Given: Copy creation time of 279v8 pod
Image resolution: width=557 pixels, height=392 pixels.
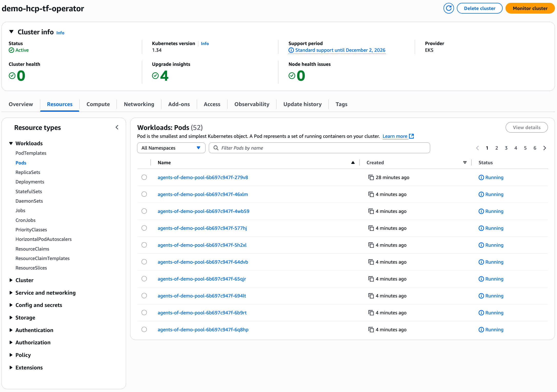Looking at the screenshot, I should pos(371,177).
